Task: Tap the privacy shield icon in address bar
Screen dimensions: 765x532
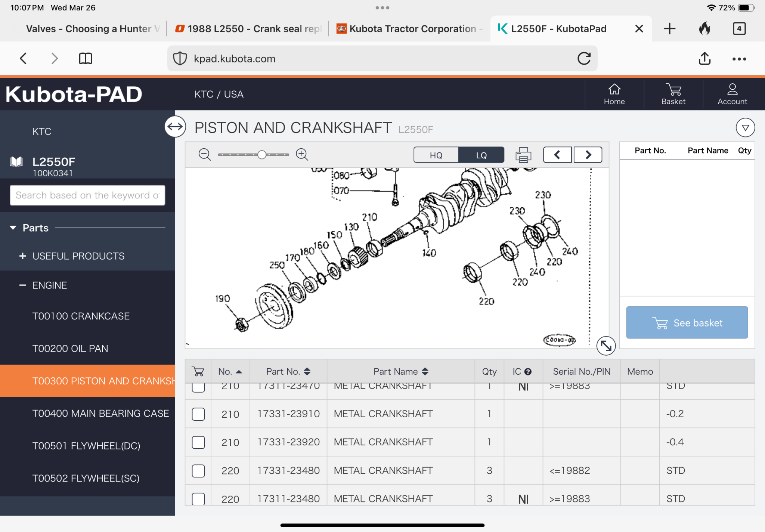Action: tap(180, 59)
